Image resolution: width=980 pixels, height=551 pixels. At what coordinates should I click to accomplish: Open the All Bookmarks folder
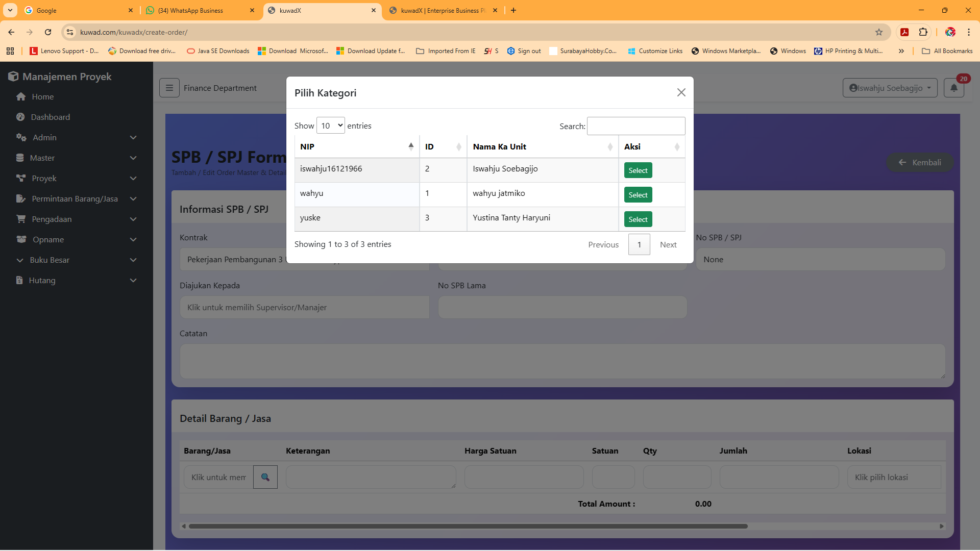(947, 51)
